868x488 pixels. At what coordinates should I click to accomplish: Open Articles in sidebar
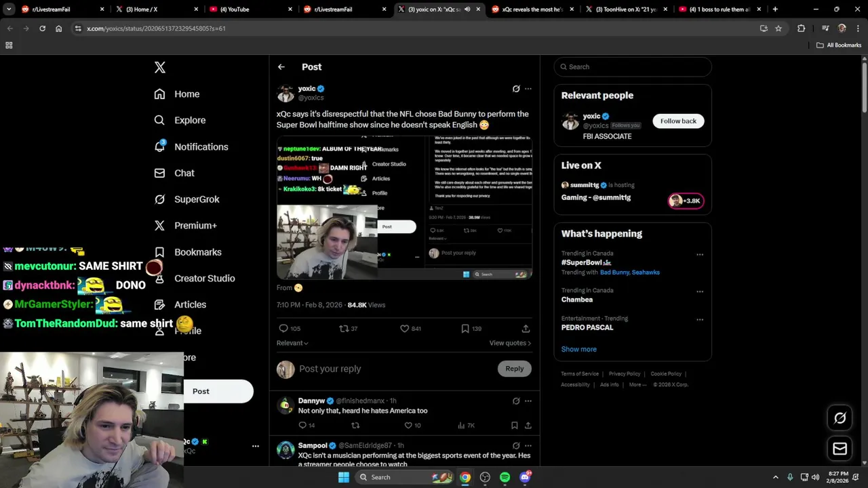click(180, 304)
